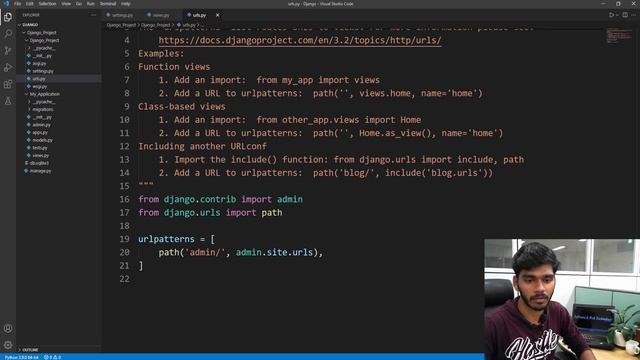Open the Source Control view
Image resolution: width=640 pixels, height=360 pixels.
click(8, 51)
